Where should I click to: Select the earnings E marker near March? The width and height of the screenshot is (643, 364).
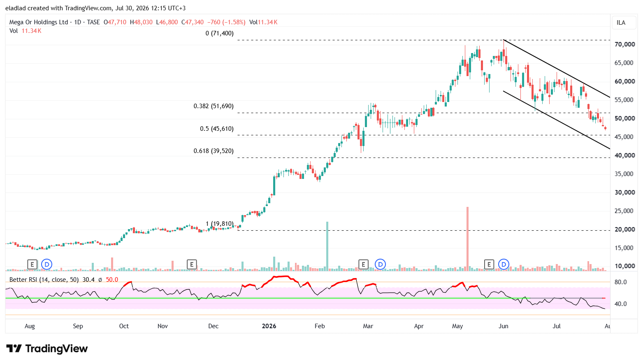point(363,264)
